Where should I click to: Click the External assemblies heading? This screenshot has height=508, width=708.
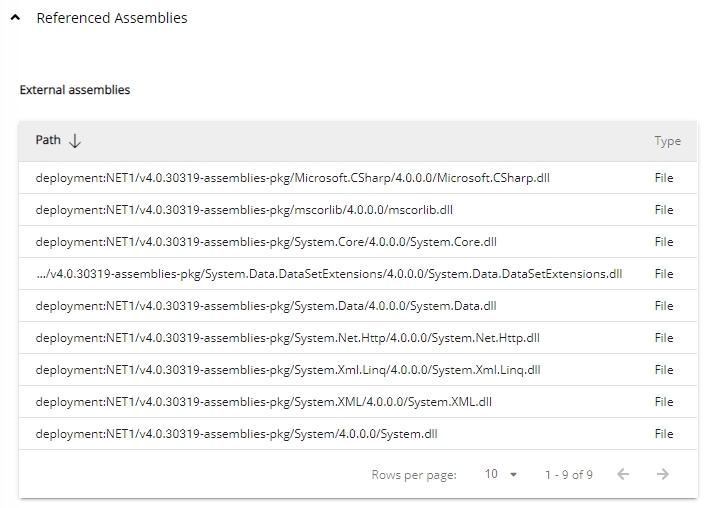click(x=75, y=90)
